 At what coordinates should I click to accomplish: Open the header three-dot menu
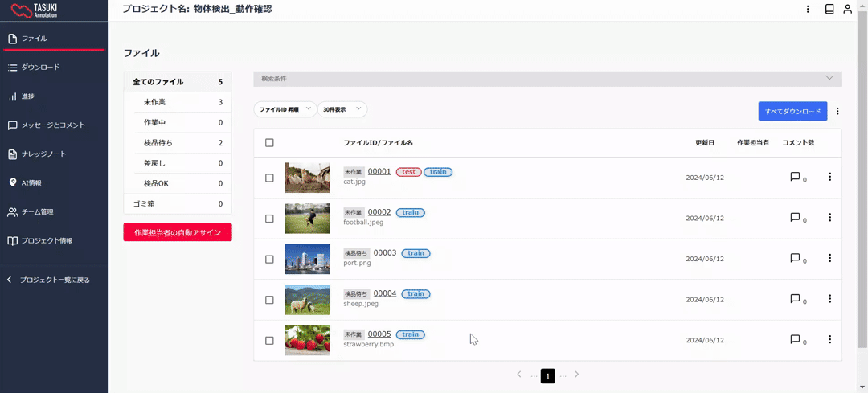click(x=808, y=10)
